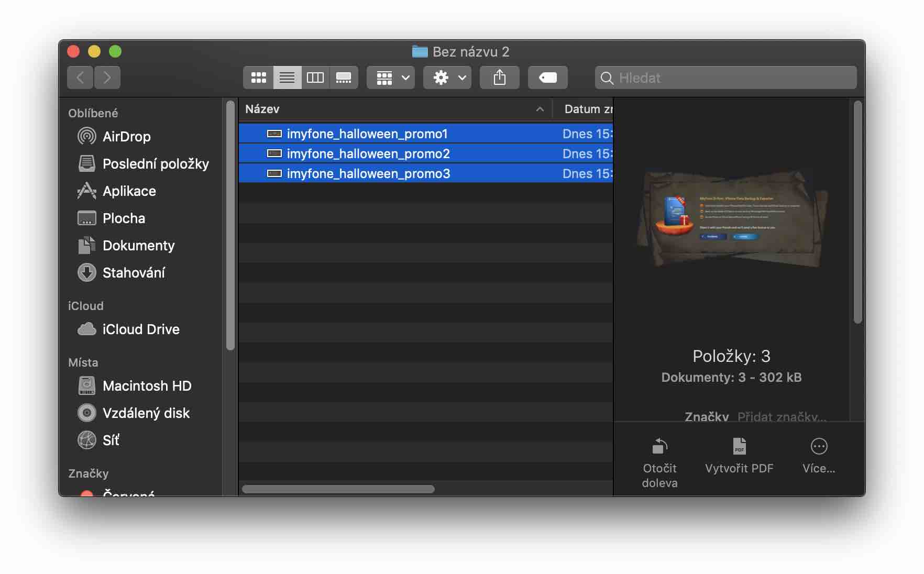Screen dimensions: 924x574
Task: Switch to gallery view
Action: coord(344,78)
